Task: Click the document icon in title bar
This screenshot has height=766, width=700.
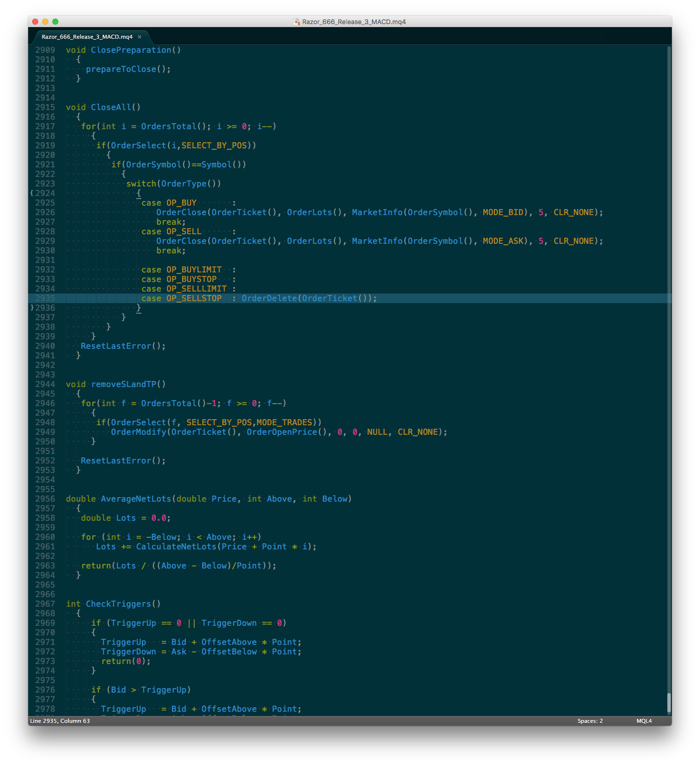Action: pyautogui.click(x=297, y=22)
